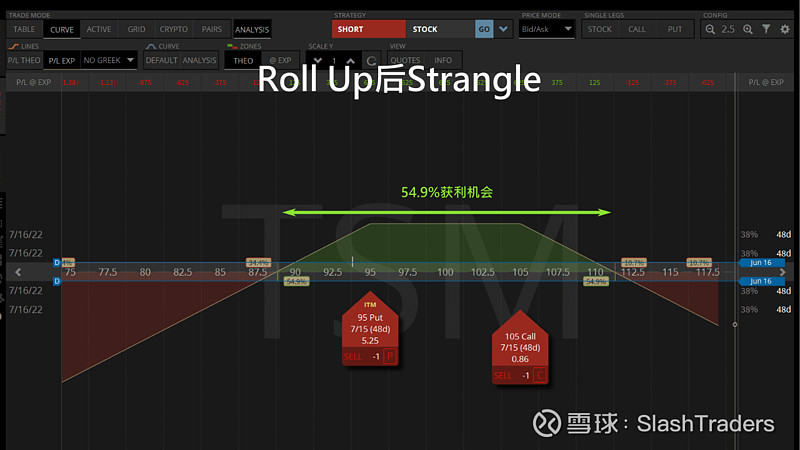Image resolution: width=800 pixels, height=450 pixels.
Task: Select the upper Jun 16 expiration marker
Action: point(761,262)
